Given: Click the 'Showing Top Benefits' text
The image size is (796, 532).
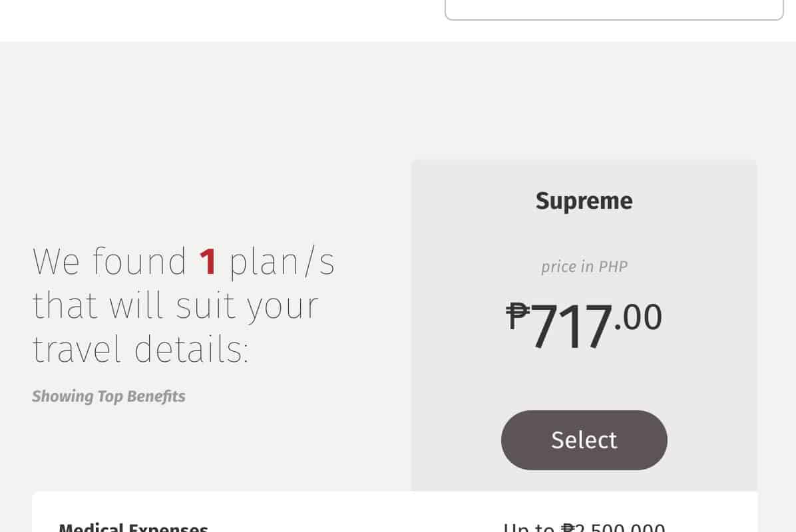Looking at the screenshot, I should tap(108, 396).
